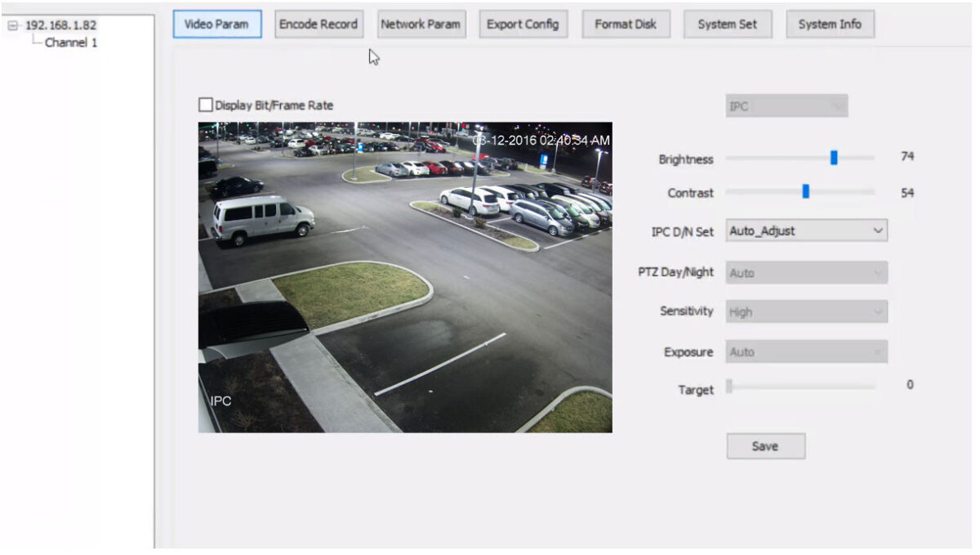The width and height of the screenshot is (980, 555).
Task: Switch to the Encode Record tab
Action: pyautogui.click(x=318, y=24)
